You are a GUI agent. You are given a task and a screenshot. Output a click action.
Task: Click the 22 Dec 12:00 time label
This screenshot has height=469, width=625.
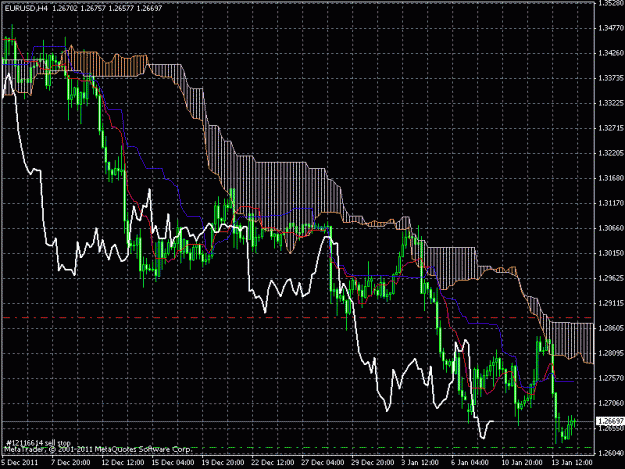(273, 462)
